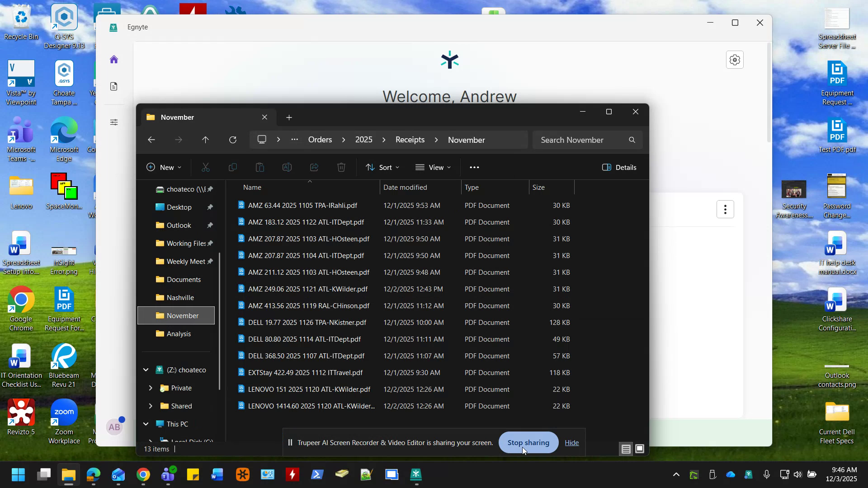Select the Home icon in Egnyte sidebar
Screen dimensions: 868x488
point(113,59)
